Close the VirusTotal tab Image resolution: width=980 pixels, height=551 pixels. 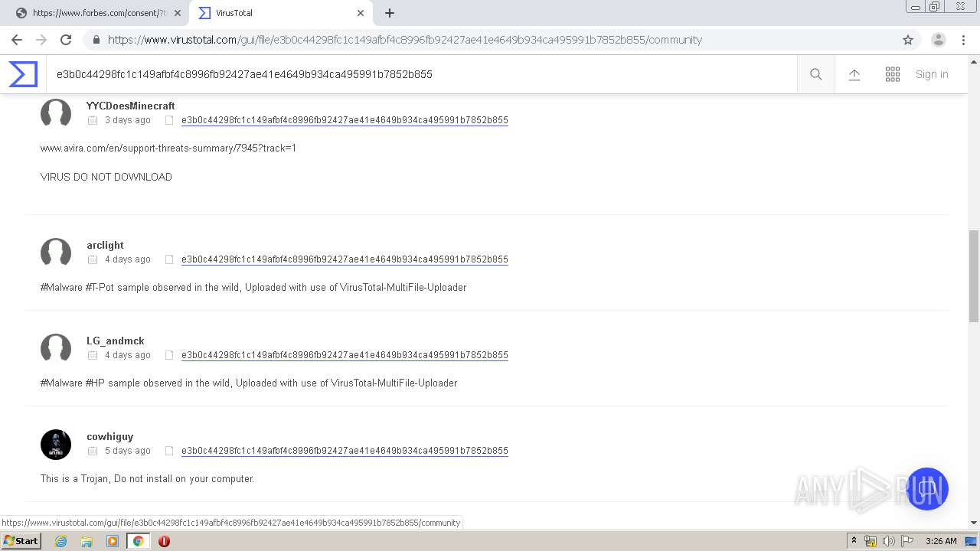[361, 13]
